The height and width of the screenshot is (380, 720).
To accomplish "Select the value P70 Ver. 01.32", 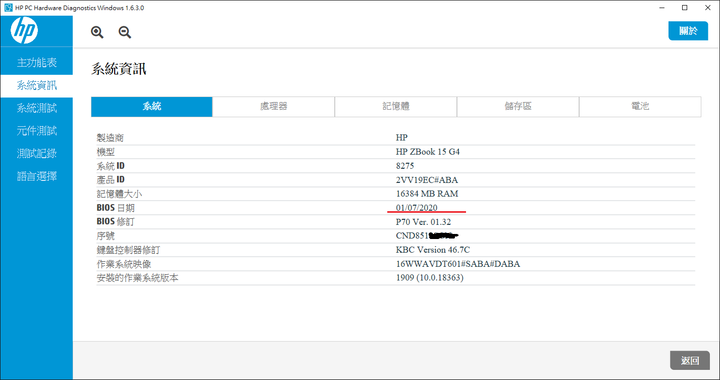I will point(423,222).
